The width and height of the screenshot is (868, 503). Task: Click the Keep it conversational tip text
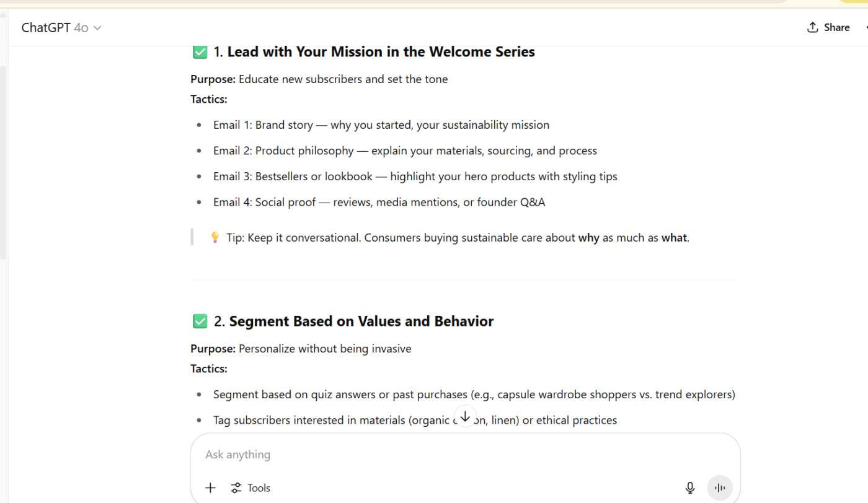pos(458,237)
